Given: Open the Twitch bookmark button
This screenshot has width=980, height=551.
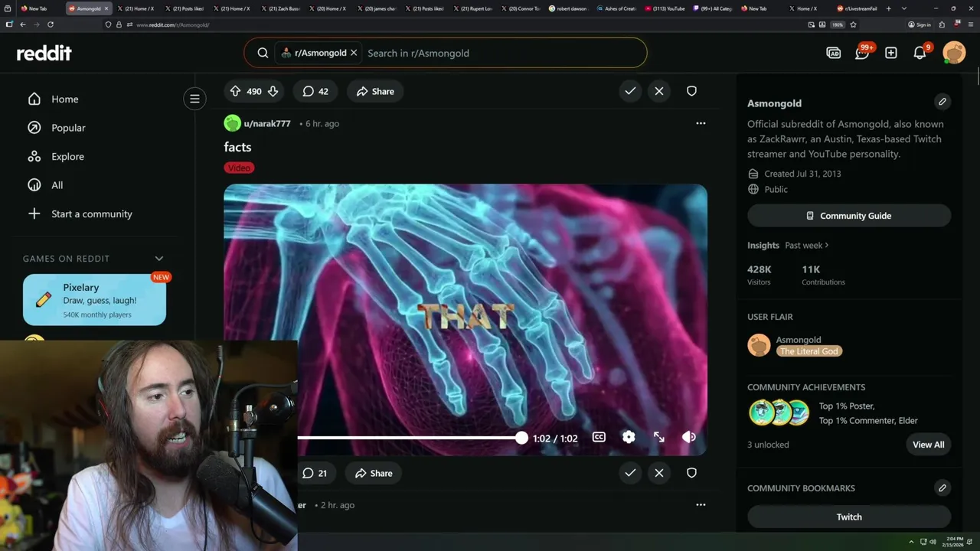Looking at the screenshot, I should (x=849, y=517).
